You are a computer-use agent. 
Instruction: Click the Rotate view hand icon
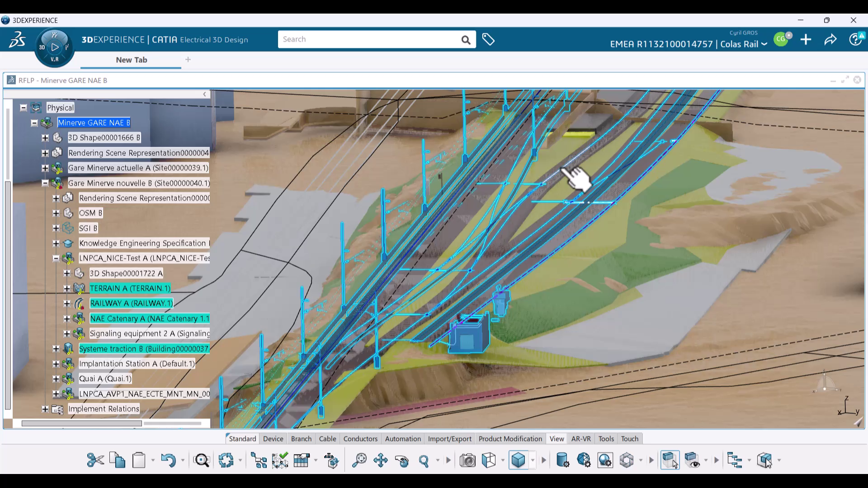click(401, 460)
